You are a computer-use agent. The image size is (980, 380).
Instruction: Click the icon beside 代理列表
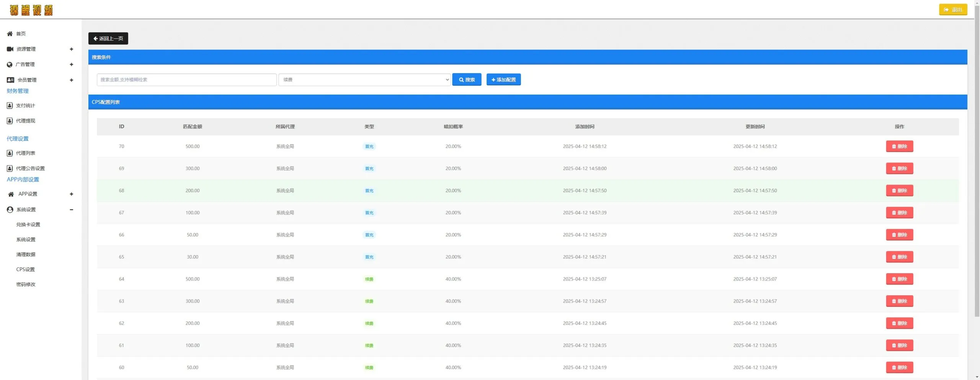pyautogui.click(x=10, y=153)
